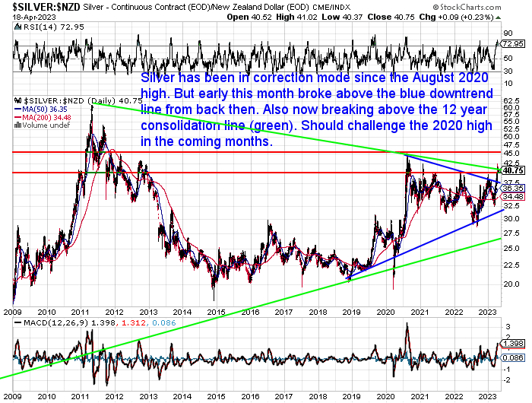532x403 pixels.
Task: Click the 1.398 tag on the MACD right axis
Action: tap(513, 344)
